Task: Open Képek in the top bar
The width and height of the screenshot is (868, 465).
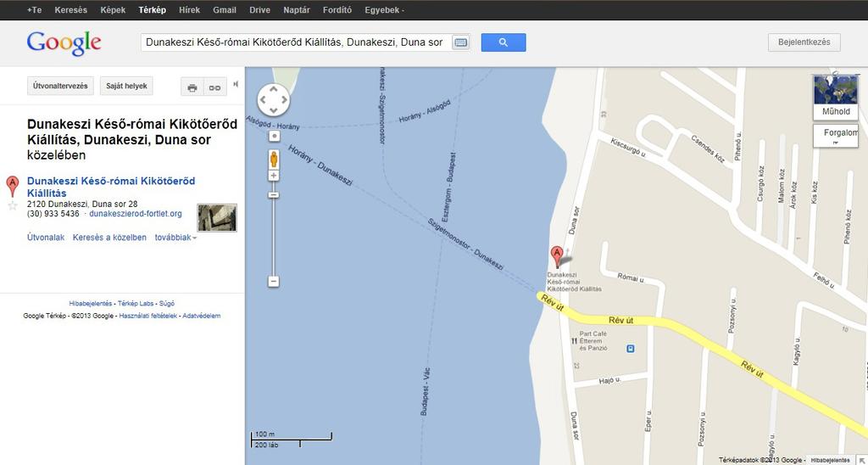Action: tap(113, 10)
